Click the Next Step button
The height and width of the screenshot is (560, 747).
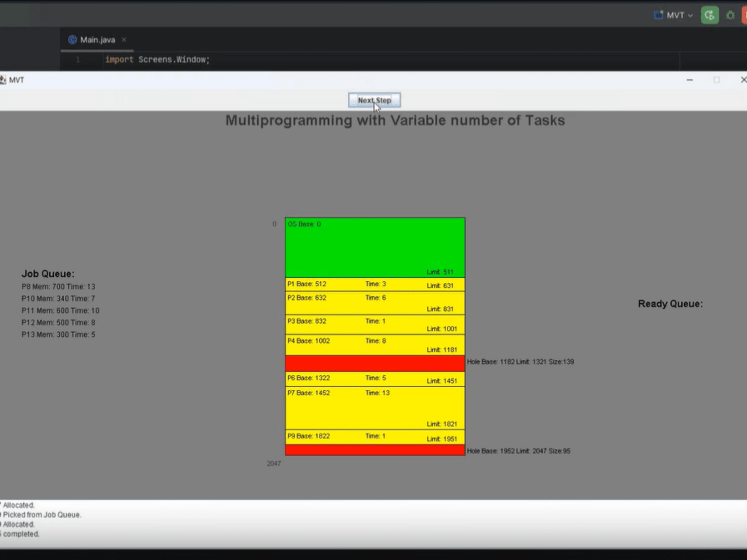tap(374, 100)
